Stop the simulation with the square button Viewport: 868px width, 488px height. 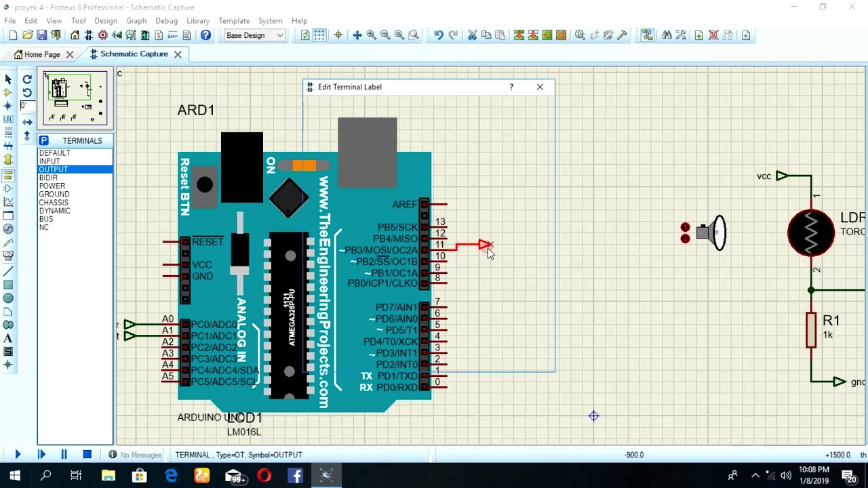(87, 455)
